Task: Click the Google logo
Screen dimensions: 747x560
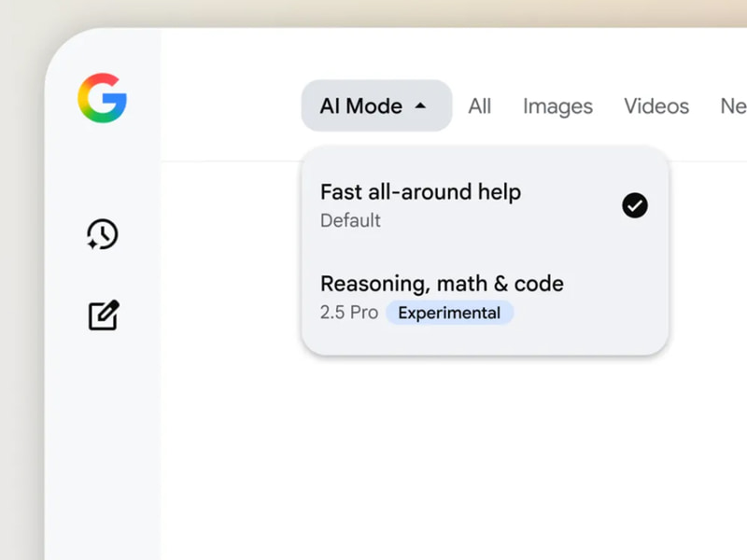Action: click(102, 99)
